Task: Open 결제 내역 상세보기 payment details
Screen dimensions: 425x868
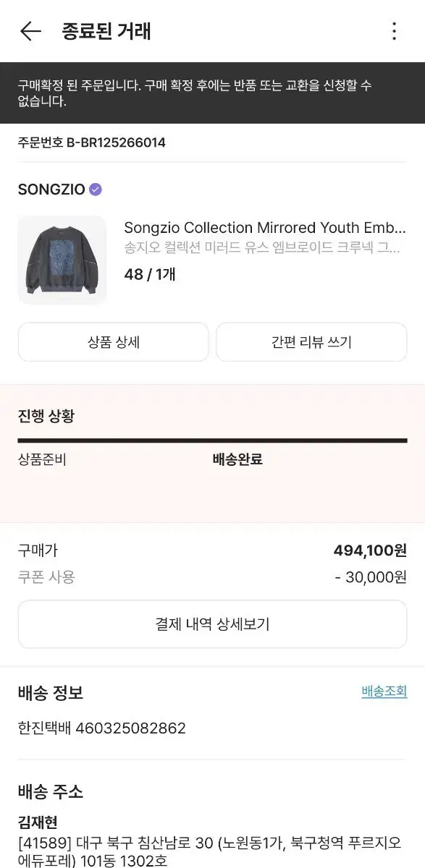Action: 212,624
